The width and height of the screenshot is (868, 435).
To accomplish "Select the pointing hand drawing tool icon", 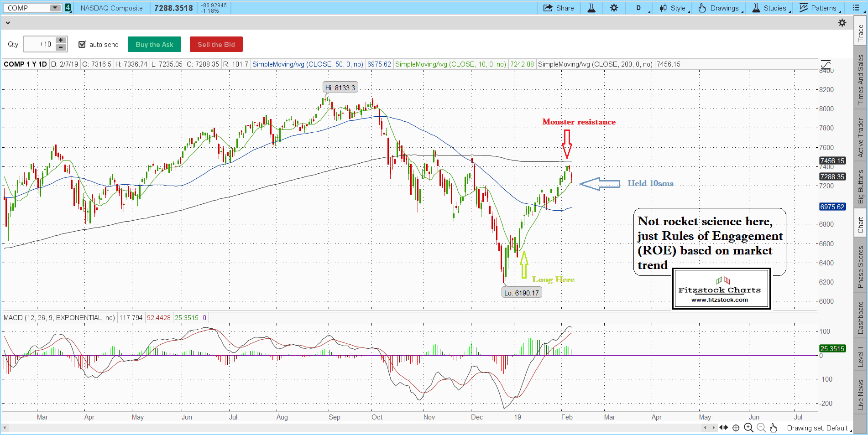I will [x=773, y=428].
